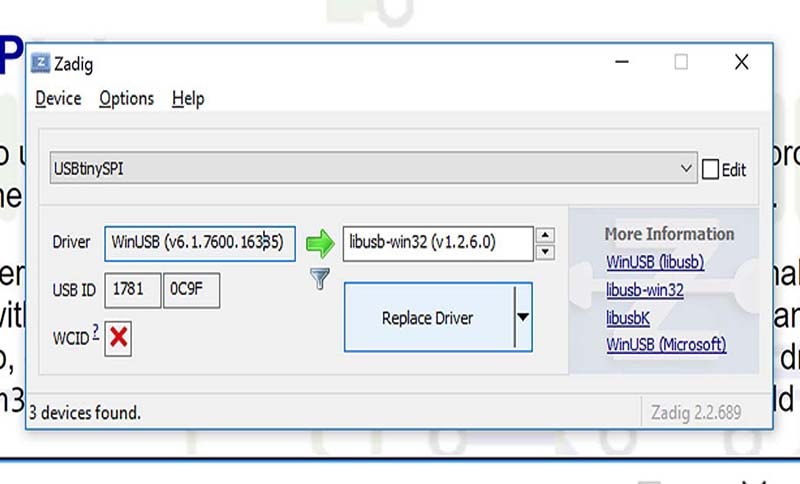Minimize the Zadig window
800x484 pixels.
pyautogui.click(x=622, y=62)
